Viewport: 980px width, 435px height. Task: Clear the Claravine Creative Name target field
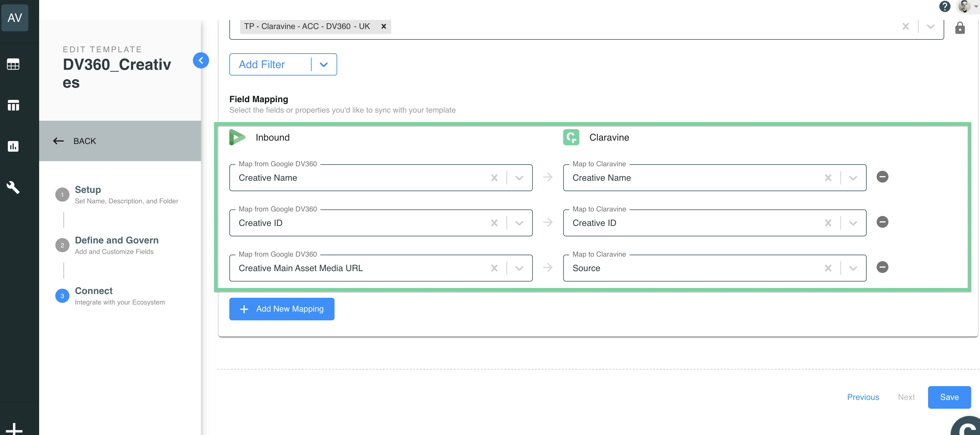click(x=828, y=178)
